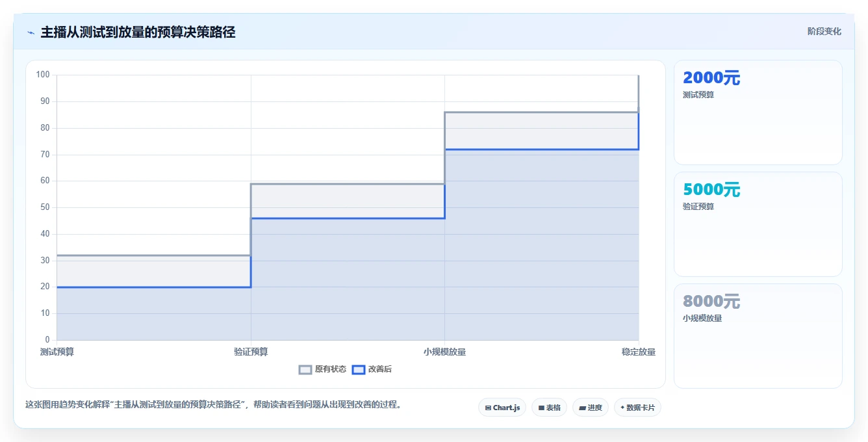868x442 pixels.
Task: Click the 5000元 value text
Action: pyautogui.click(x=711, y=190)
